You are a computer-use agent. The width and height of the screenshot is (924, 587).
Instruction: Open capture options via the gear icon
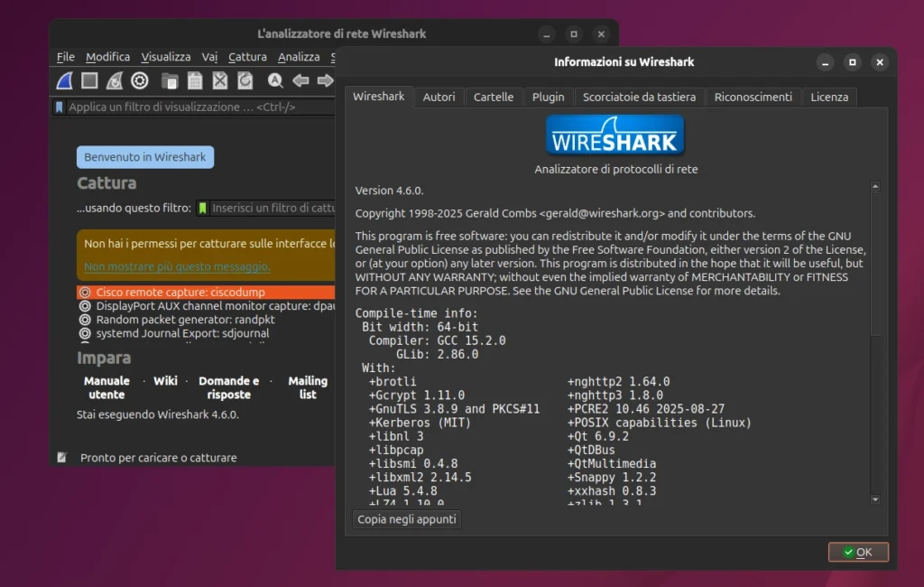[x=139, y=80]
